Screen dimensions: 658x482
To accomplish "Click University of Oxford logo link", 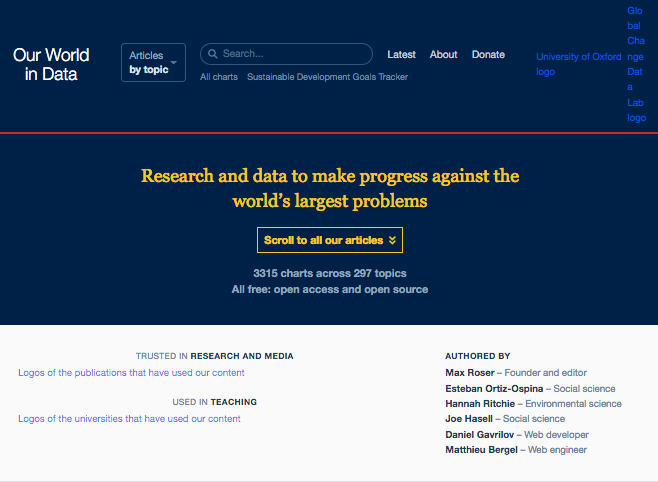I will (578, 64).
